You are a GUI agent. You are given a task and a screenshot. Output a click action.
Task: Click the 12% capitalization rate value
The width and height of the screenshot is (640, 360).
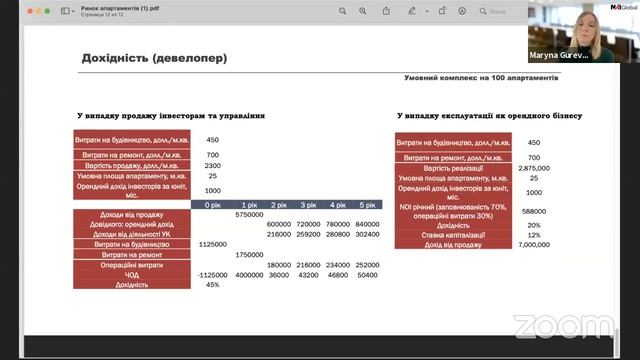point(534,235)
